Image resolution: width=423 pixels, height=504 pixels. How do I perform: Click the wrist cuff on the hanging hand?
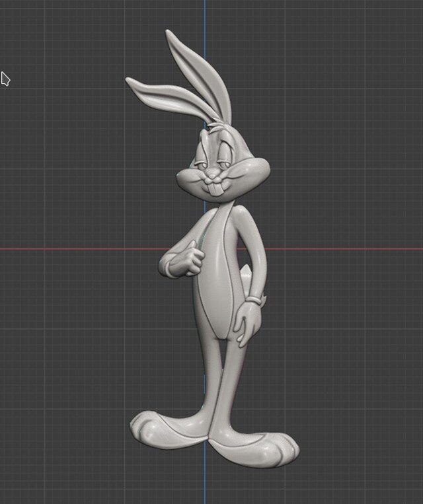[254, 301]
